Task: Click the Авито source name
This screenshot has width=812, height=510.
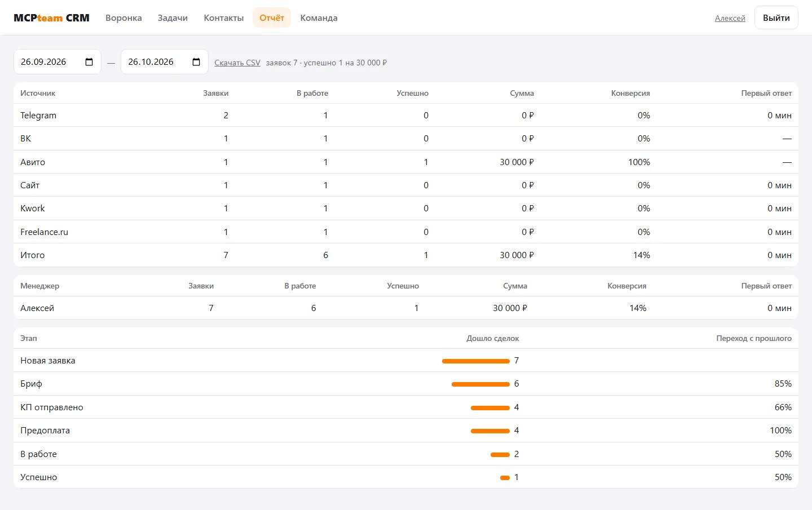Action: tap(33, 162)
